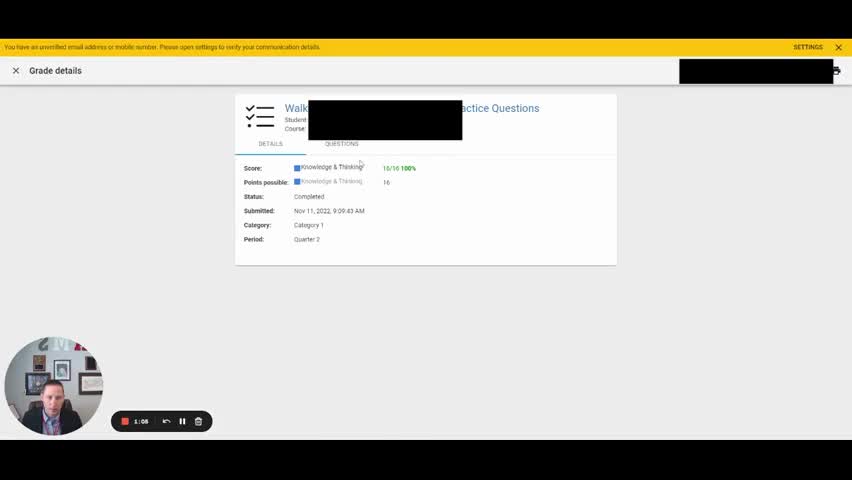
Task: Click the green 16/16 100% score
Action: pyautogui.click(x=399, y=168)
